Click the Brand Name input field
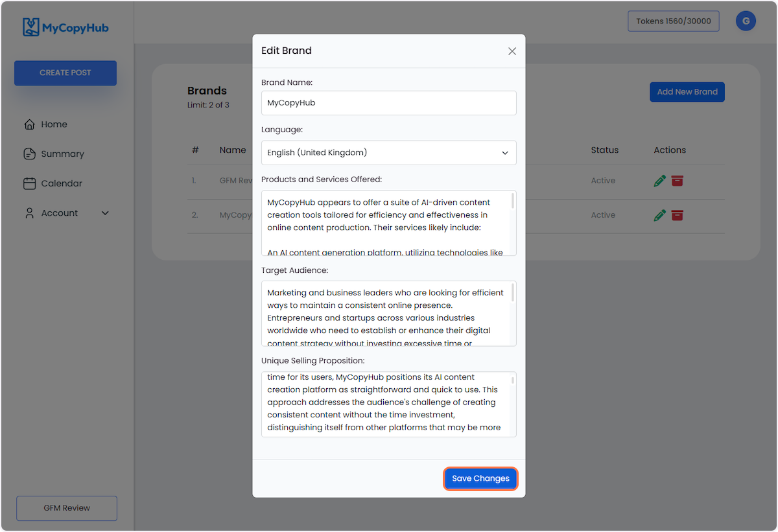The image size is (778, 532). tap(389, 103)
